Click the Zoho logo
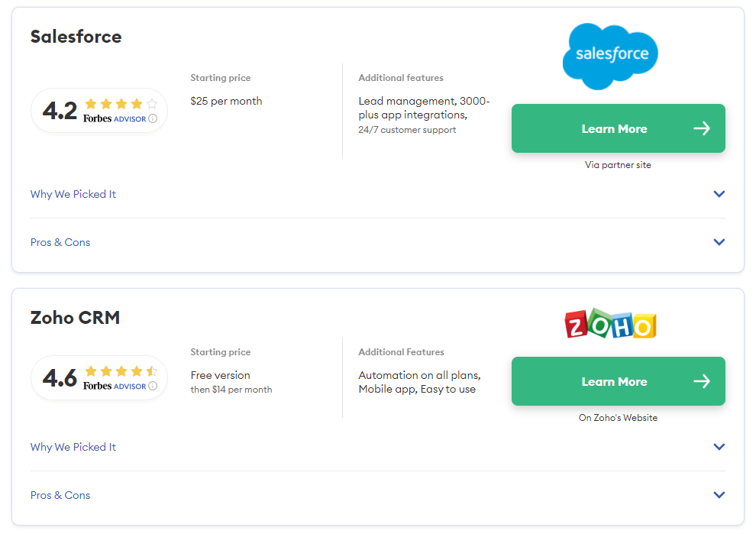Viewport: 756px width, 534px height. [610, 324]
